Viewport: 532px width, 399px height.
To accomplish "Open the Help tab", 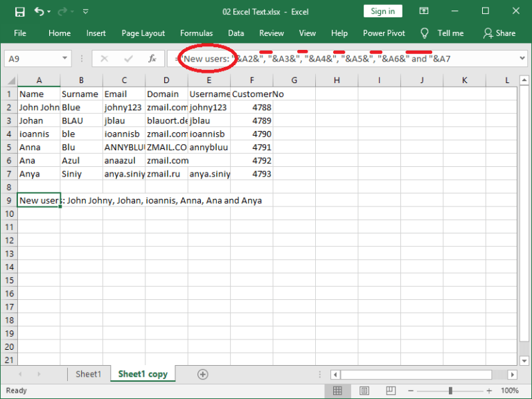I will coord(339,33).
